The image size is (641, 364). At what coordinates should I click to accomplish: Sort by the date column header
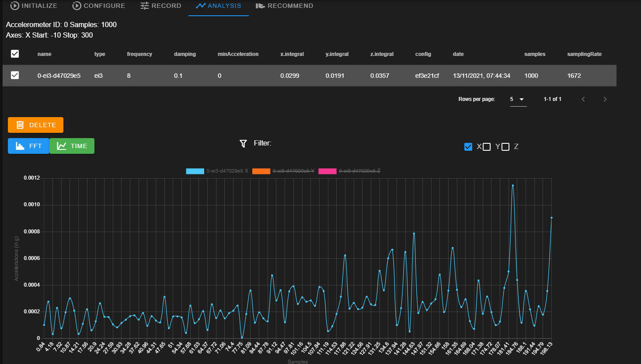(x=458, y=54)
